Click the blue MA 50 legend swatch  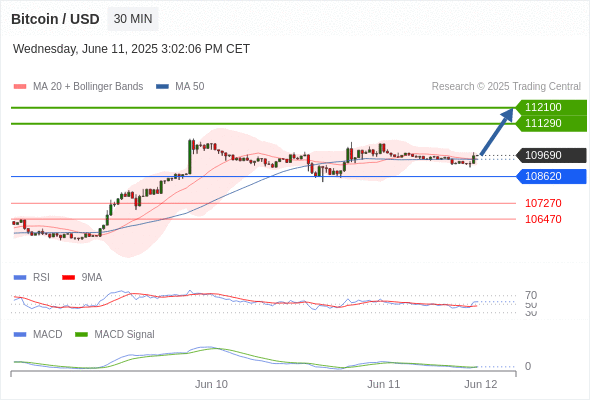(x=162, y=87)
